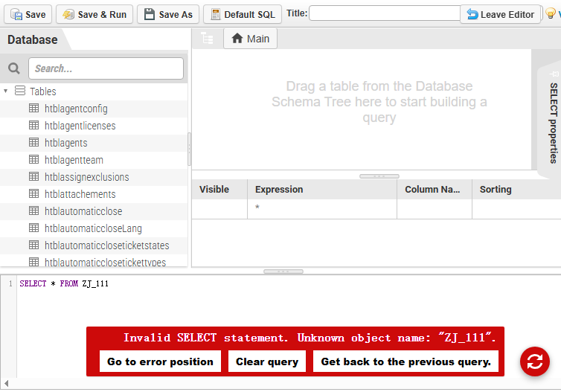Click the lightbulb icon in toolbar

(551, 14)
